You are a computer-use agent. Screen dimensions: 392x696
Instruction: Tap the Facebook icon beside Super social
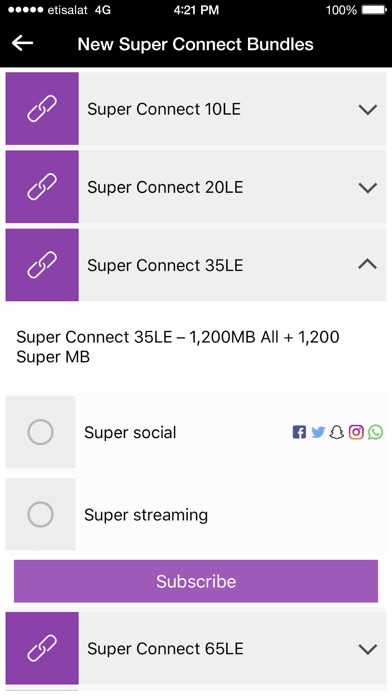299,432
